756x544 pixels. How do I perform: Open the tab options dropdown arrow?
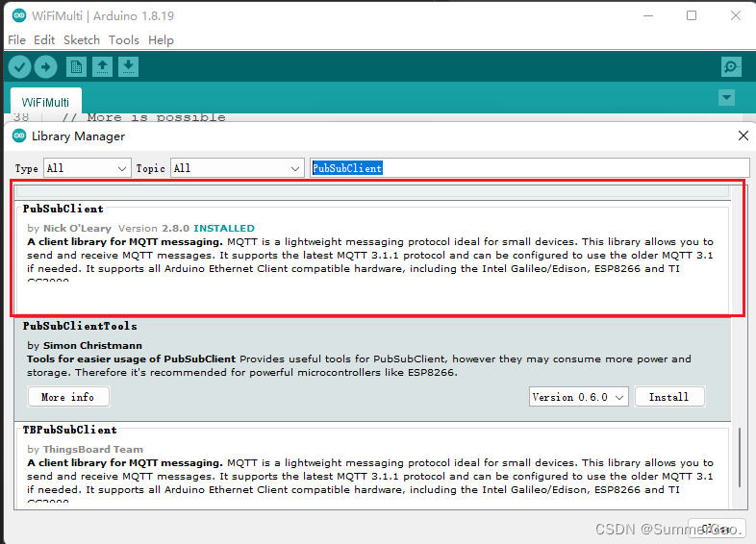pos(726,98)
